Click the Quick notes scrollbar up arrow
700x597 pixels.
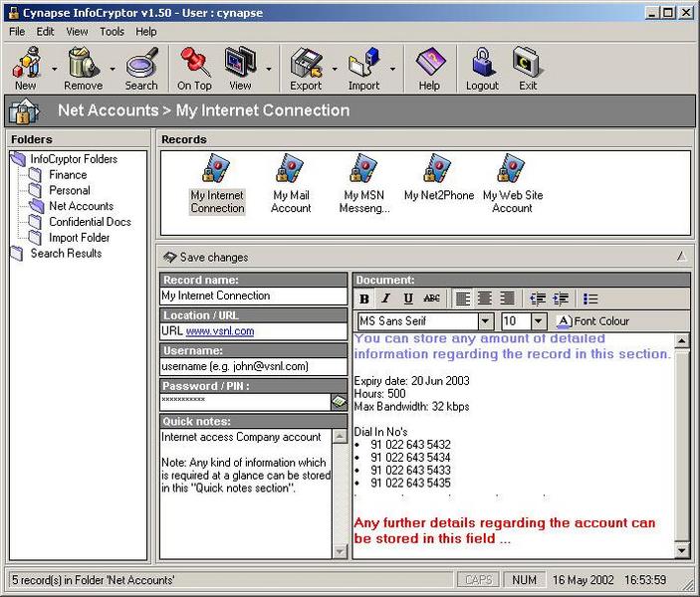pos(340,437)
